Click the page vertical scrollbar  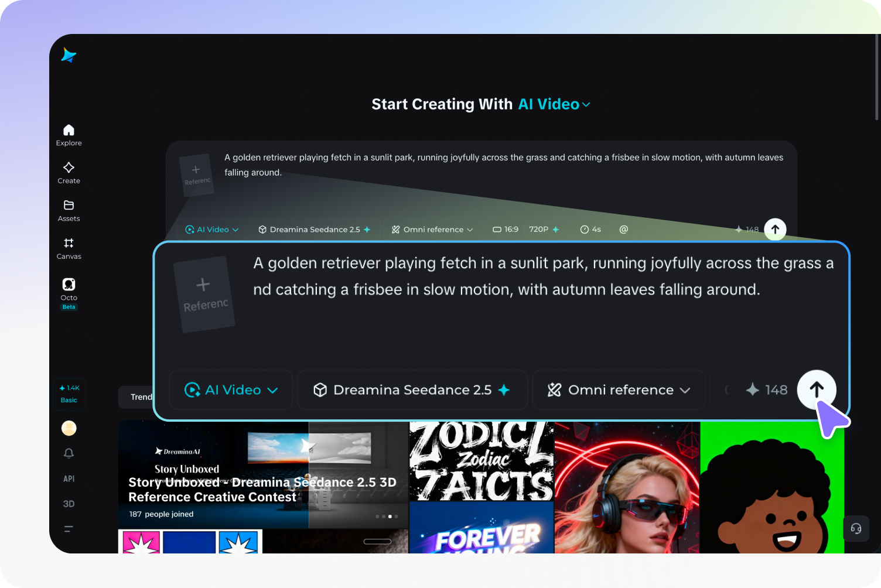877,77
